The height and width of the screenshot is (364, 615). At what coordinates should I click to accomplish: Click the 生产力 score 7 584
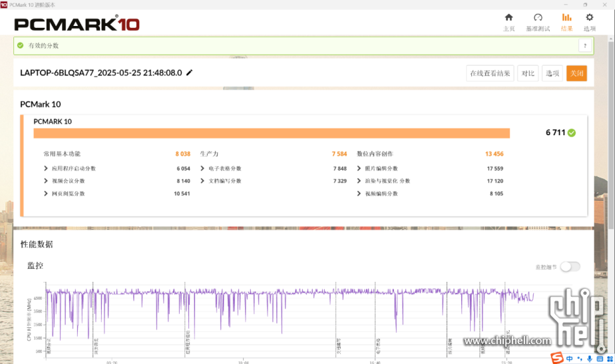[x=339, y=154]
